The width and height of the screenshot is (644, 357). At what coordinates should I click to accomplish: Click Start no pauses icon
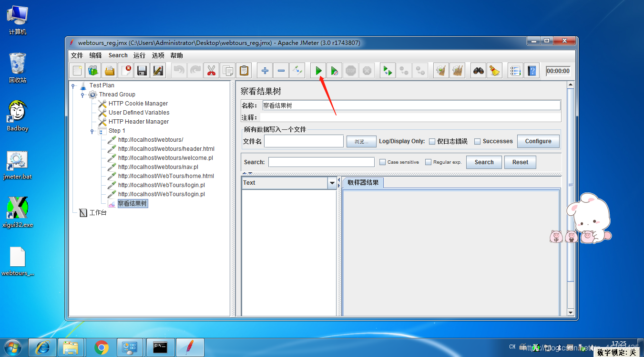click(335, 71)
